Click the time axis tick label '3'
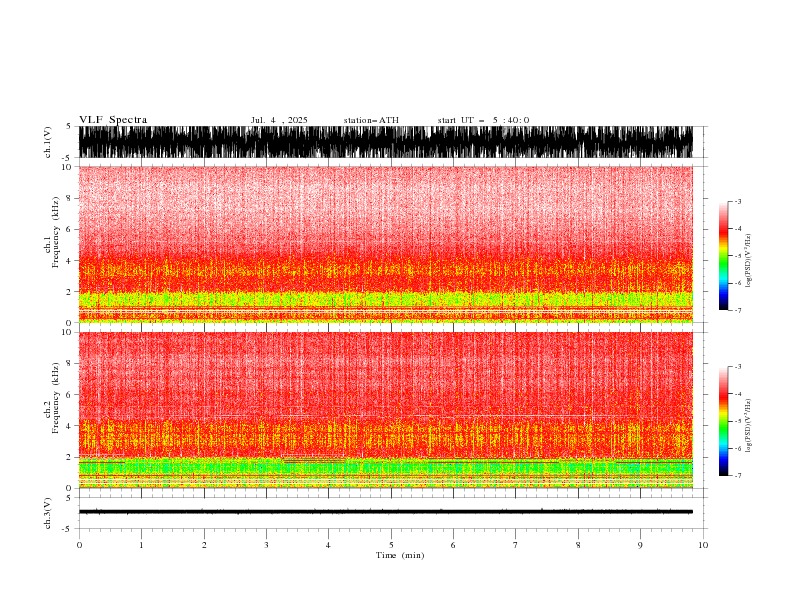The width and height of the screenshot is (792, 612). click(266, 545)
